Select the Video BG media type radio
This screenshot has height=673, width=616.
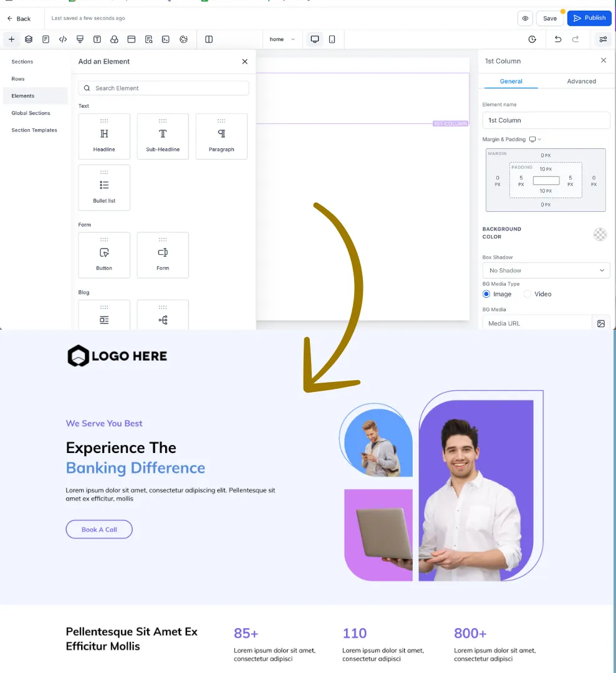527,294
